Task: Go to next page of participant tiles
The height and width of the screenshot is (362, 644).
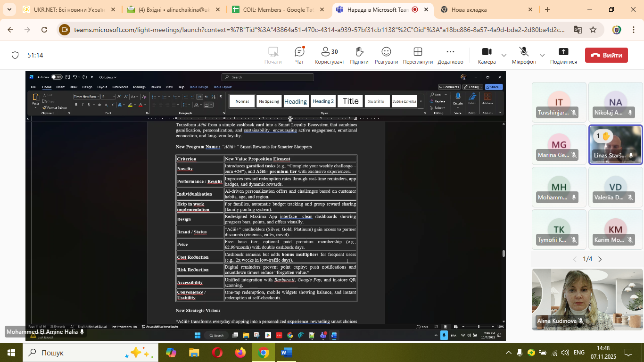Action: coord(600,259)
